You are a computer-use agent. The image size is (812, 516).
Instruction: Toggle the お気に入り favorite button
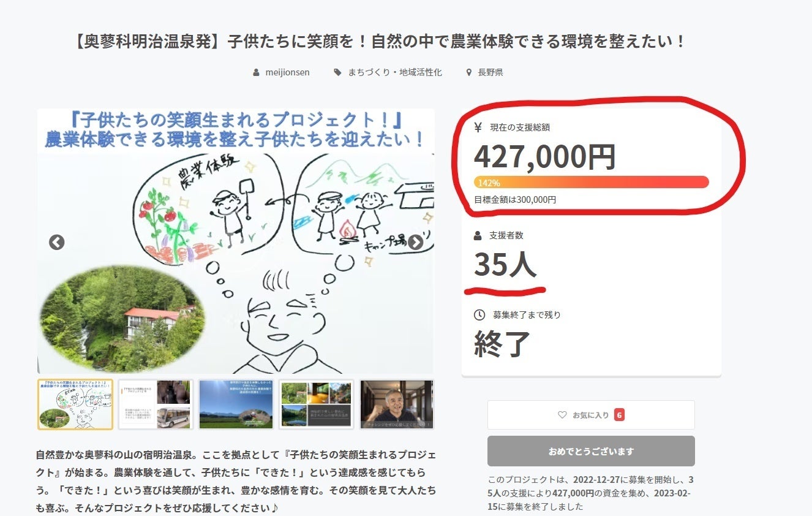[591, 415]
